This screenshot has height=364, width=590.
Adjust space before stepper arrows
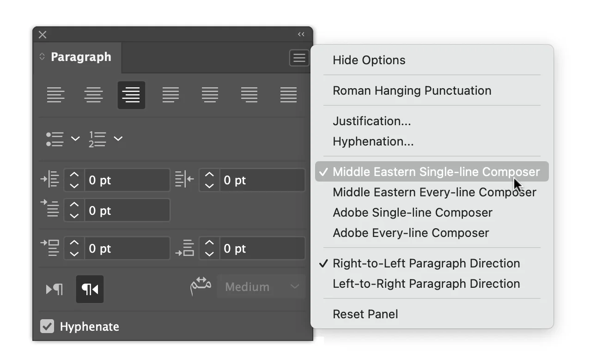point(74,249)
